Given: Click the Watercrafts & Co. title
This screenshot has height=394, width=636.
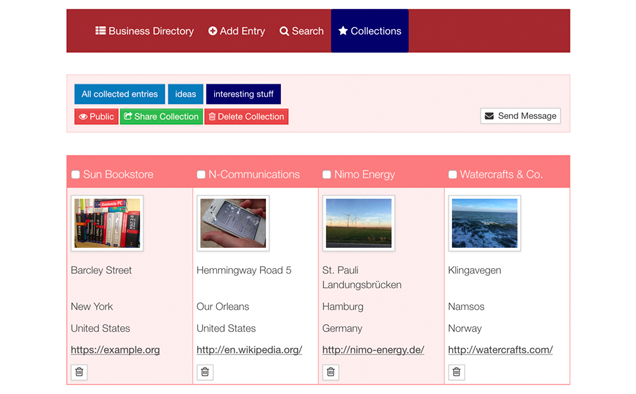Looking at the screenshot, I should point(501,174).
